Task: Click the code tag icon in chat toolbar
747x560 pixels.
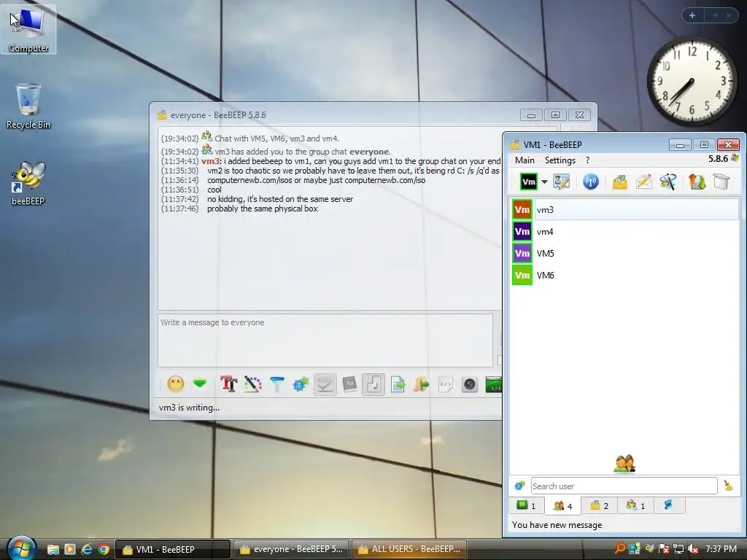Action: click(x=446, y=384)
